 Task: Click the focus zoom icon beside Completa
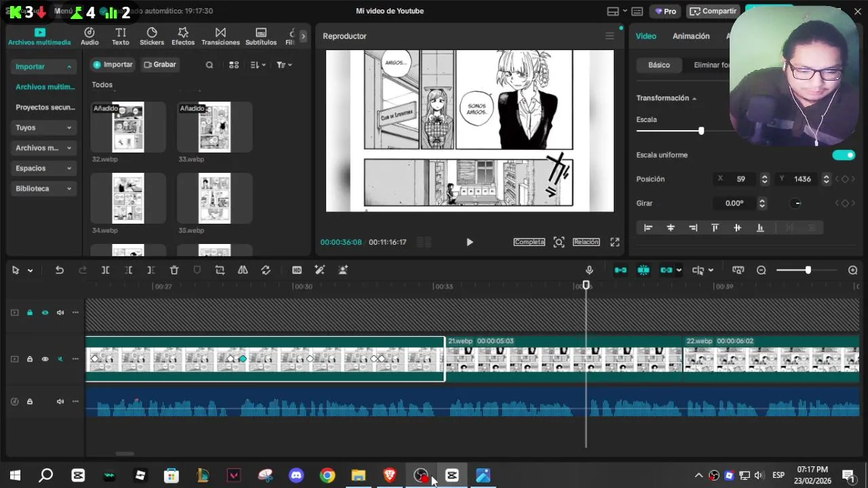(559, 242)
